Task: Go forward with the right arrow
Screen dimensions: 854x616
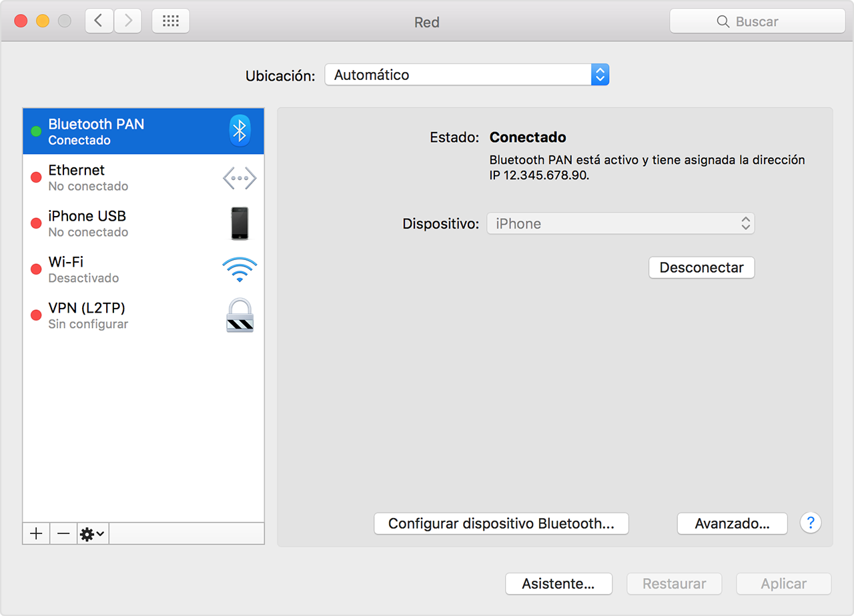Action: click(127, 21)
